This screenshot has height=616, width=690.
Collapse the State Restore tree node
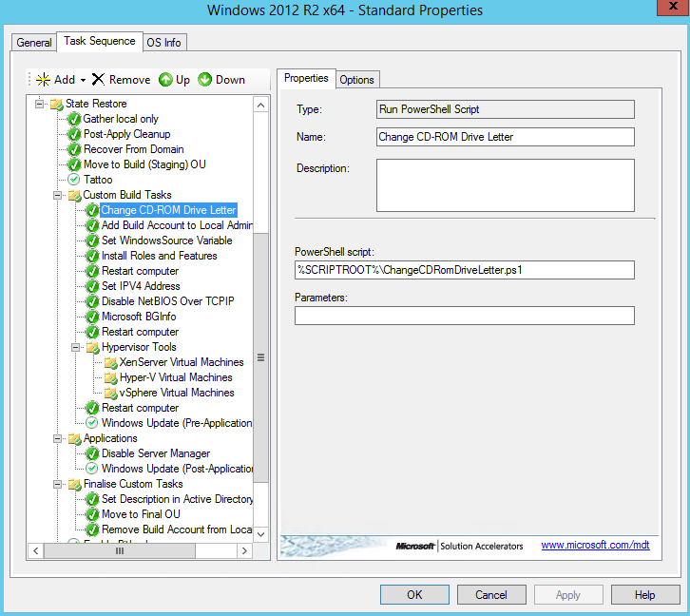click(x=40, y=104)
